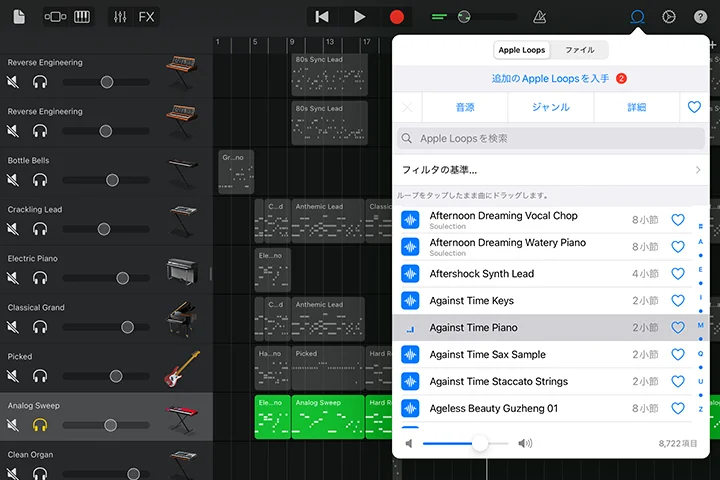Open song settings icon

point(669,17)
